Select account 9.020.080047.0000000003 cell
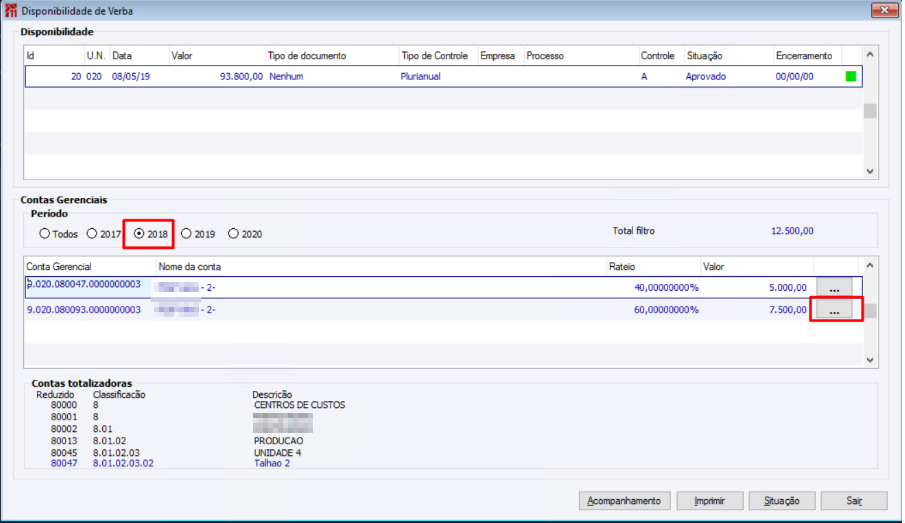The image size is (905, 523). point(84,284)
